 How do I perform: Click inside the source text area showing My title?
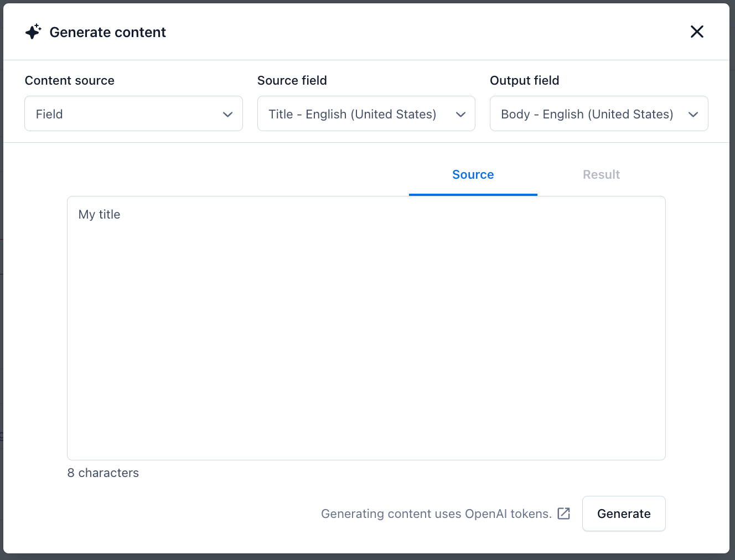[x=365, y=326]
